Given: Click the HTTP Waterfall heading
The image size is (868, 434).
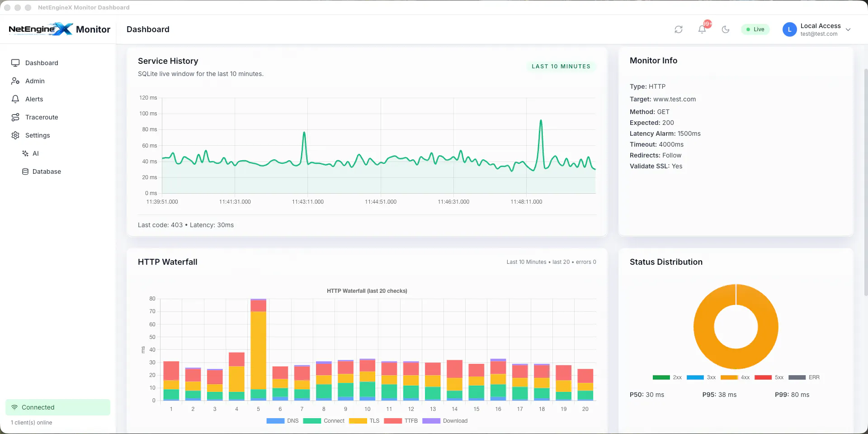Looking at the screenshot, I should tap(168, 262).
